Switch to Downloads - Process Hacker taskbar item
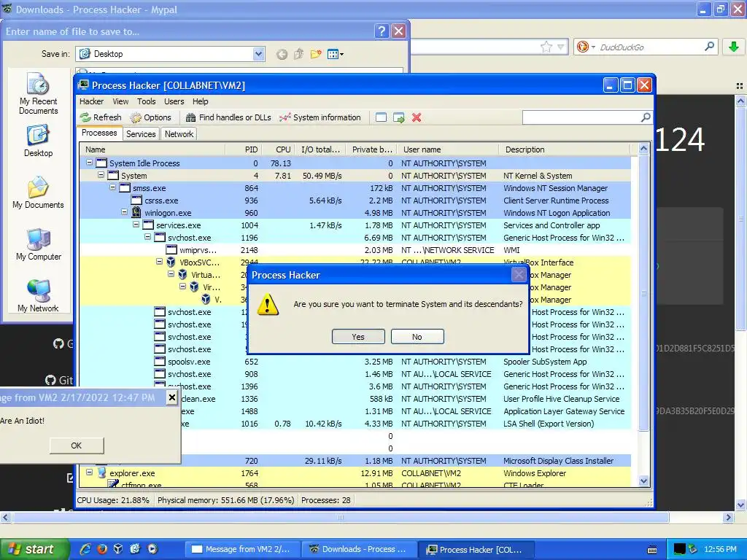Image resolution: width=747 pixels, height=560 pixels. point(359,549)
